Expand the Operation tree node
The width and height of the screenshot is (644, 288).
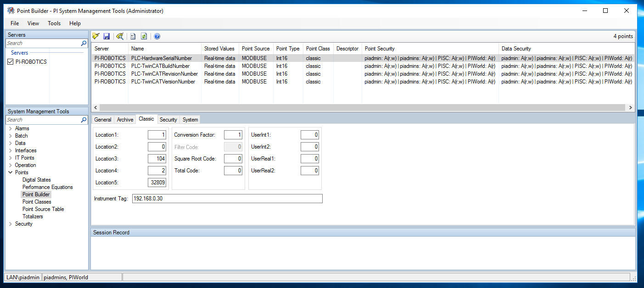pos(10,165)
